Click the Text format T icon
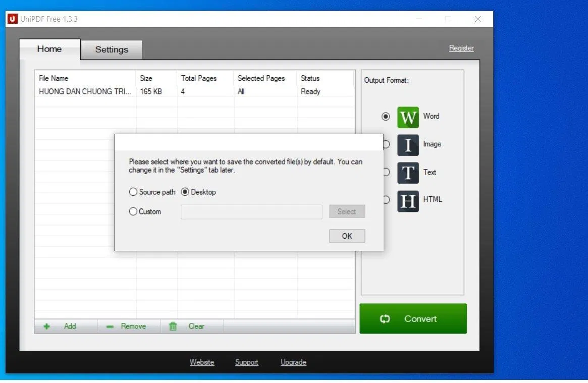This screenshot has height=383, width=588. click(408, 173)
